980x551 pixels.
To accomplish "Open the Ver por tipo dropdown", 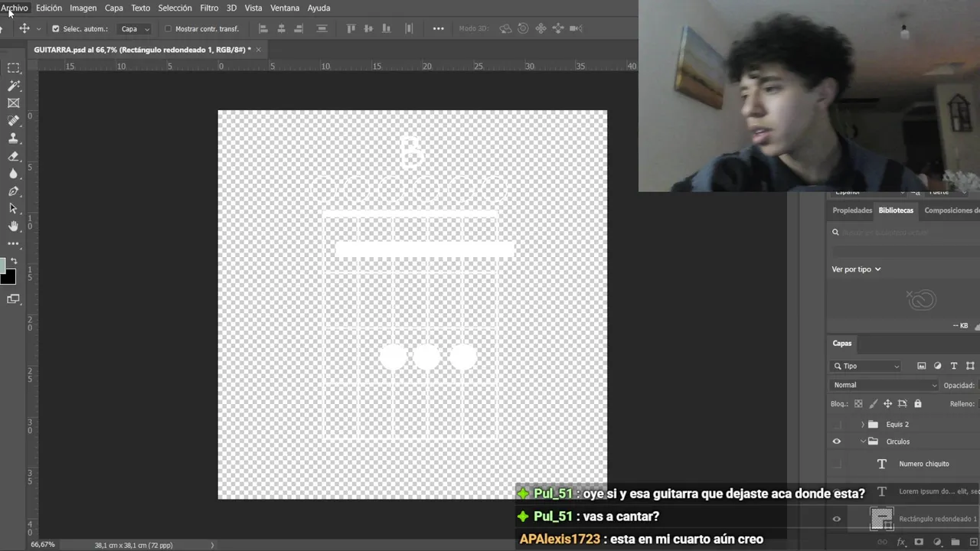I will [856, 269].
